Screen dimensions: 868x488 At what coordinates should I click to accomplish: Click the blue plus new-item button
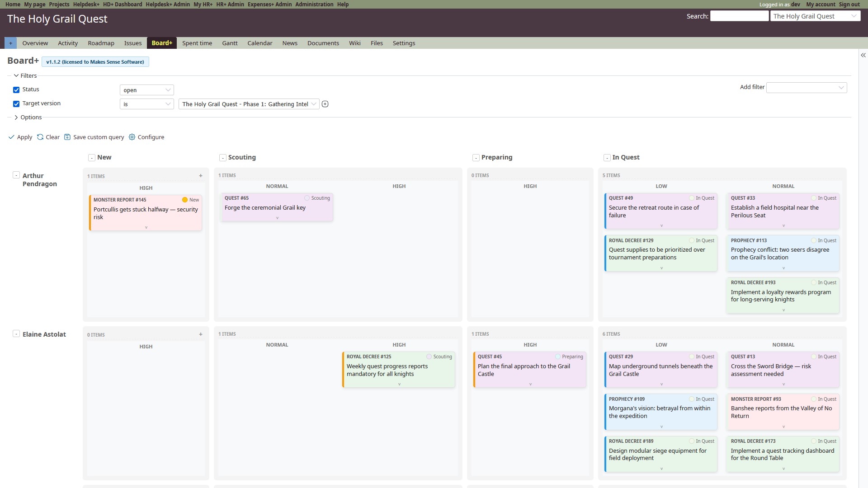10,43
